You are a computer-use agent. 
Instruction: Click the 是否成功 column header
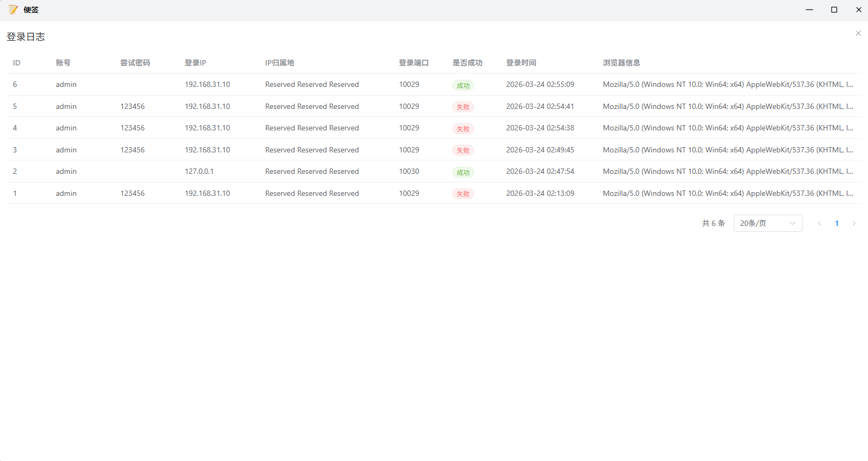tap(468, 63)
